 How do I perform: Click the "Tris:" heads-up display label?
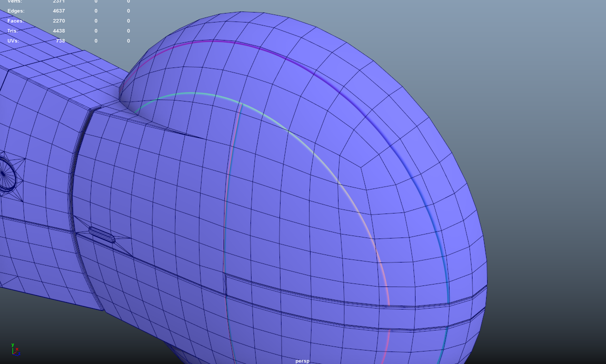(x=12, y=31)
